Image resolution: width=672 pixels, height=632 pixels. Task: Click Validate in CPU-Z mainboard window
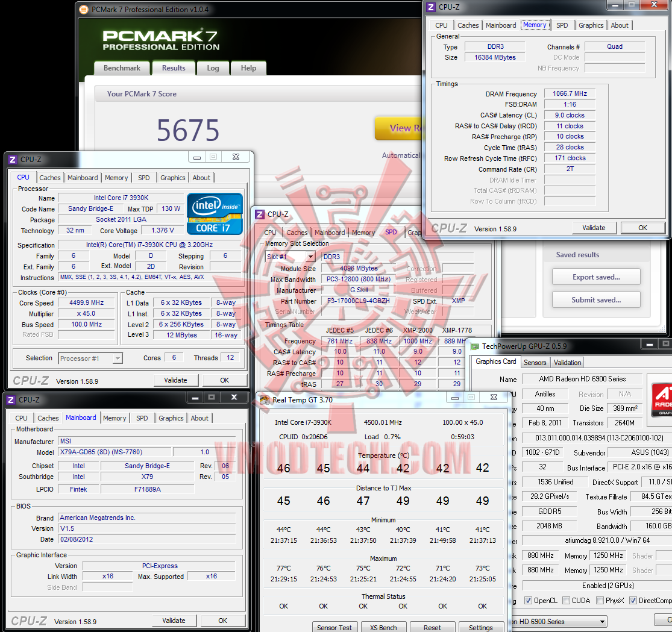pos(174,621)
